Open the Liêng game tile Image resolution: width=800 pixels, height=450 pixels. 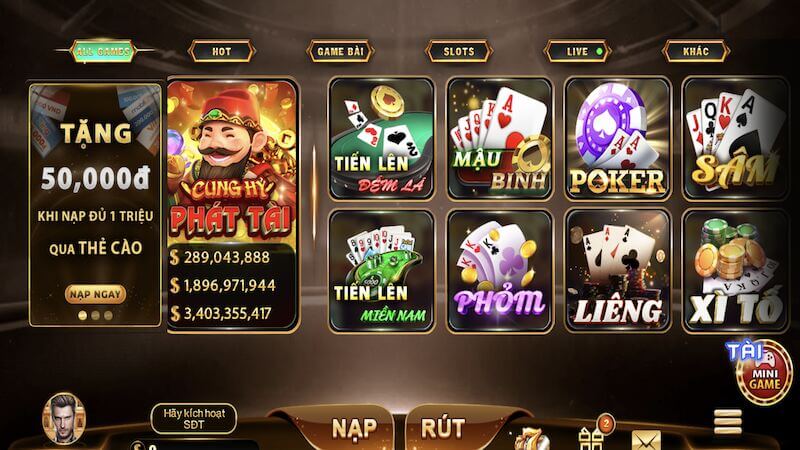tap(617, 271)
